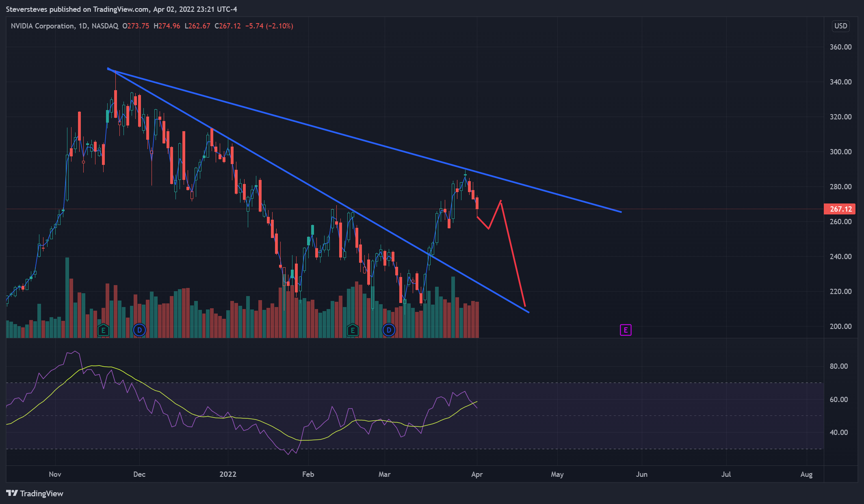This screenshot has width=864, height=504.
Task: Click the published-by header text
Action: pos(121,9)
